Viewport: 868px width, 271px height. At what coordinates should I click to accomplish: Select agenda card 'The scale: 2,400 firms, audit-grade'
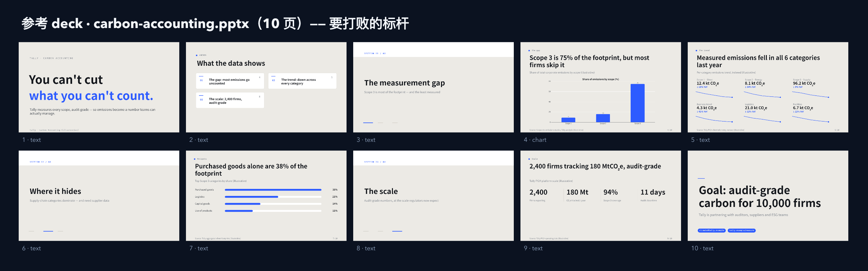(x=230, y=100)
